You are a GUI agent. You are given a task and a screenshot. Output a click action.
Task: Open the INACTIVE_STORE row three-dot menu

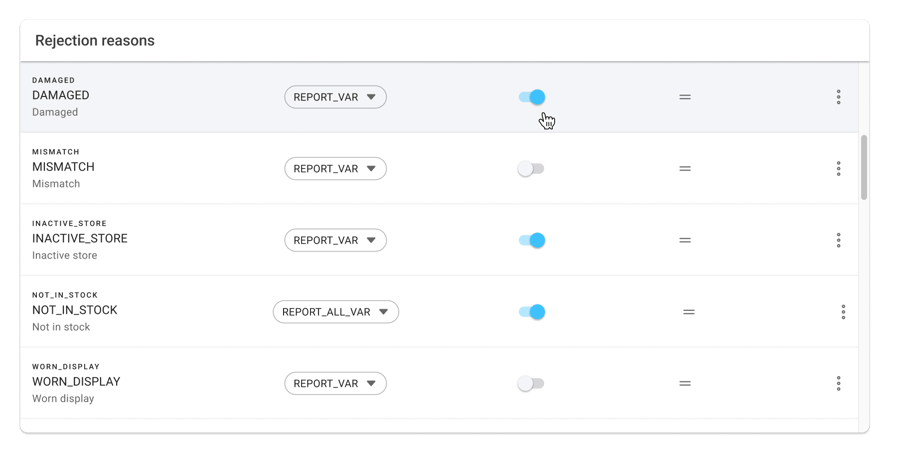click(x=838, y=240)
